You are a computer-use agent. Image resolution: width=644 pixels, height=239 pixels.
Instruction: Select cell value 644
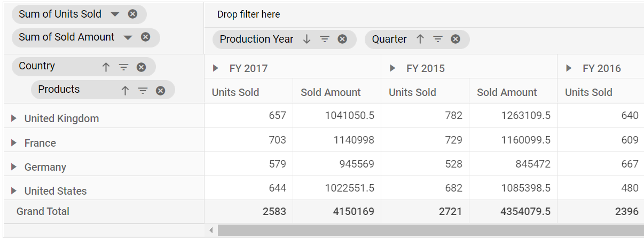click(x=248, y=188)
